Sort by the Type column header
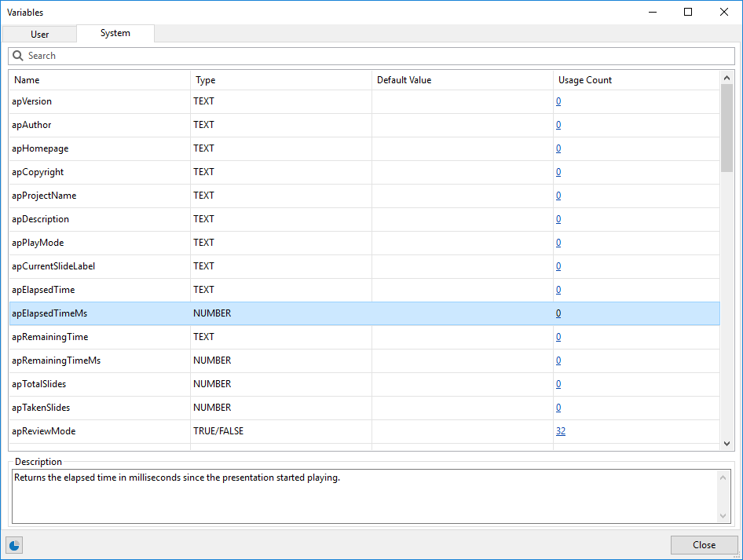This screenshot has height=560, width=743. [x=281, y=80]
